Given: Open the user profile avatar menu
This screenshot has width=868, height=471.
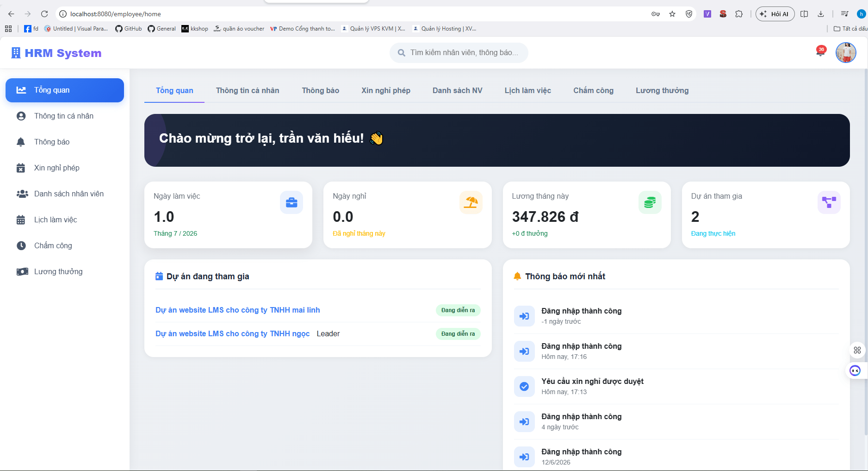Looking at the screenshot, I should click(846, 52).
